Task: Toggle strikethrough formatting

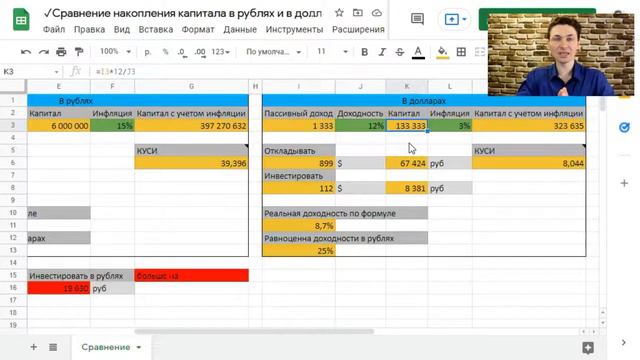Action: coord(400,52)
